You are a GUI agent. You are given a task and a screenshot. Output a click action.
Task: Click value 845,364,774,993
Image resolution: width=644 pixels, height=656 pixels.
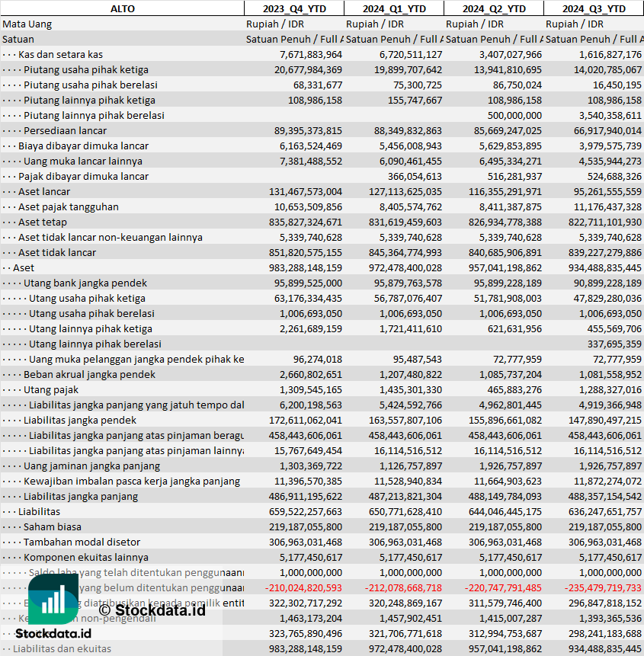405,253
